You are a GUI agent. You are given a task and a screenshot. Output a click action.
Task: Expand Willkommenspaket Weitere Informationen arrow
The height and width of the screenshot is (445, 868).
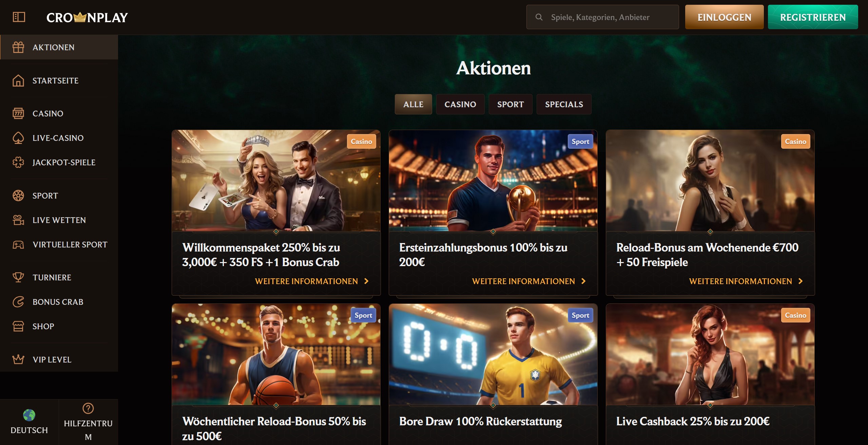(x=366, y=281)
